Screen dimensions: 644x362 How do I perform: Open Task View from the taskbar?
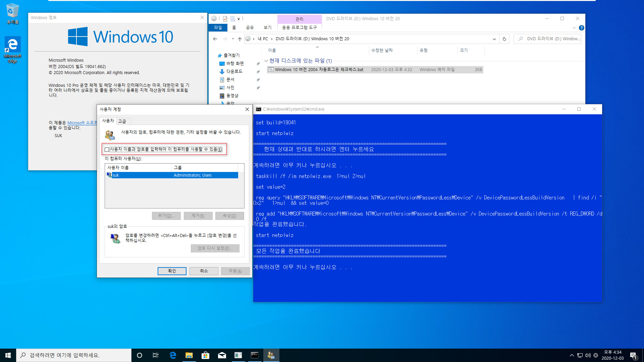point(156,355)
